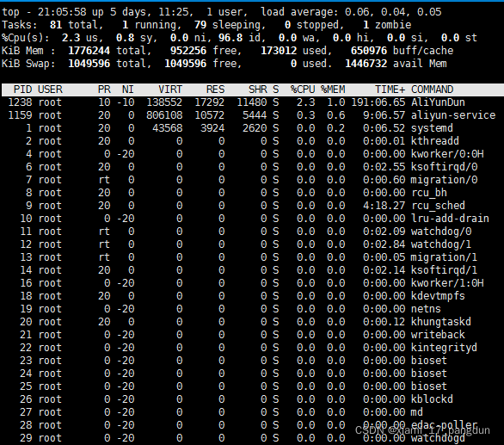This screenshot has width=504, height=445.
Task: Select the rcu_bh command
Action: pyautogui.click(x=429, y=193)
